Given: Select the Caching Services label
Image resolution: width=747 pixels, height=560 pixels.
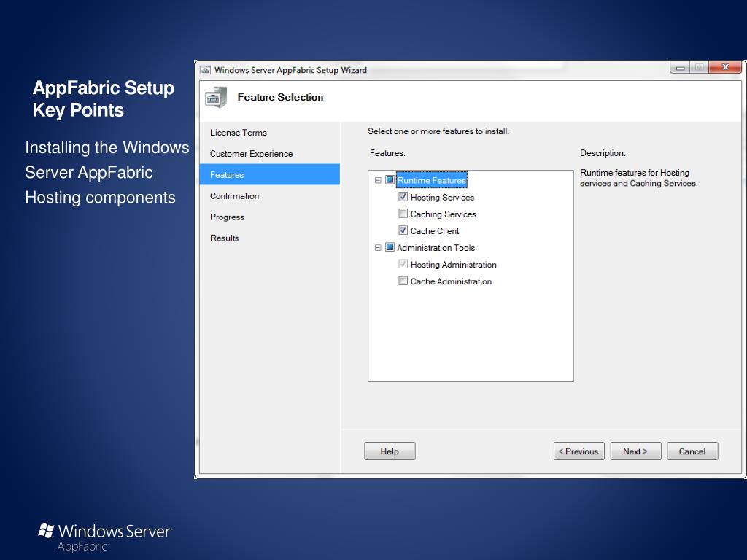Looking at the screenshot, I should tap(443, 214).
